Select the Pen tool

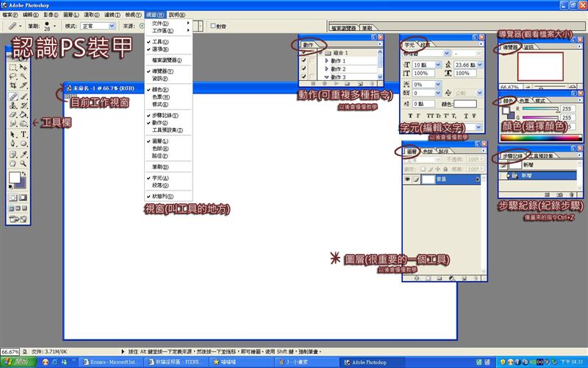13,144
